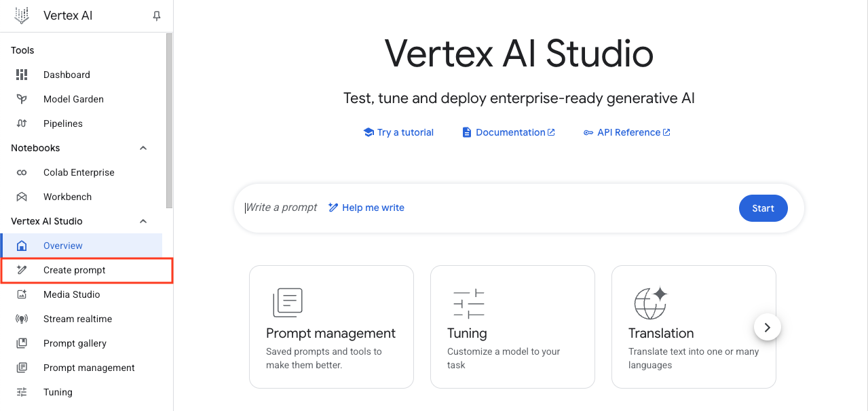Go to Stream realtime
This screenshot has height=411, width=868.
coord(81,319)
